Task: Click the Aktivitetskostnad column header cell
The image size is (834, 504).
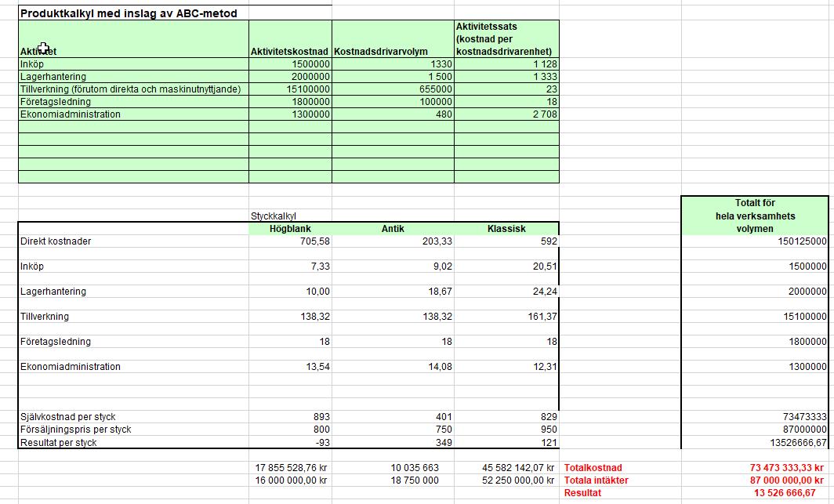Action: click(290, 51)
